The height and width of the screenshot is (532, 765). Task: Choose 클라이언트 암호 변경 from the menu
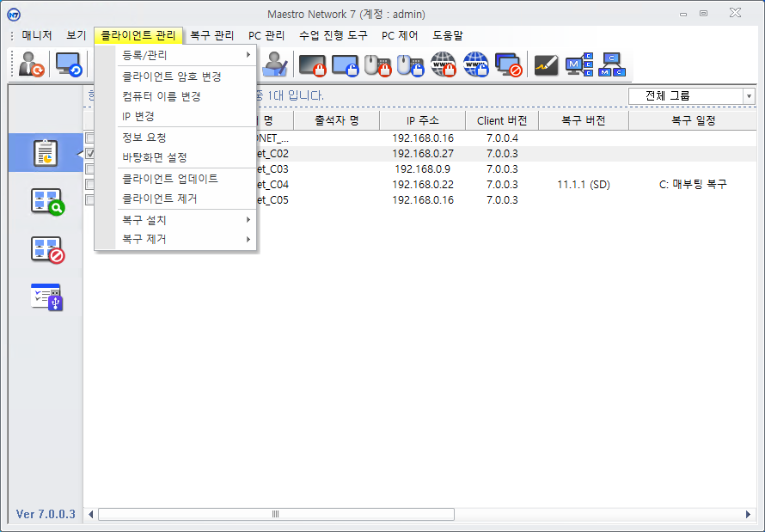point(172,76)
